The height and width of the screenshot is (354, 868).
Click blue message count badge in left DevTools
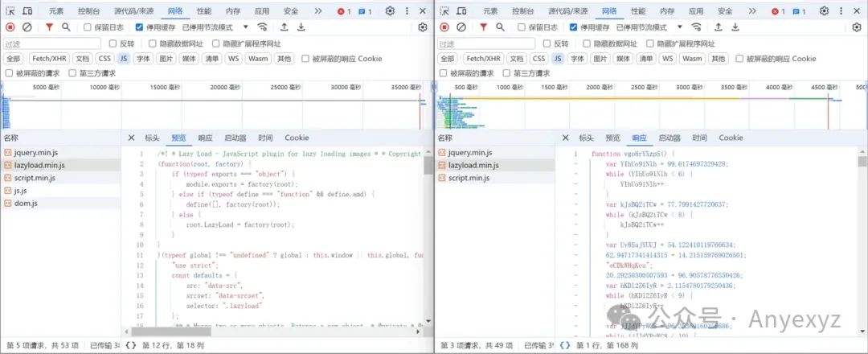point(364,11)
